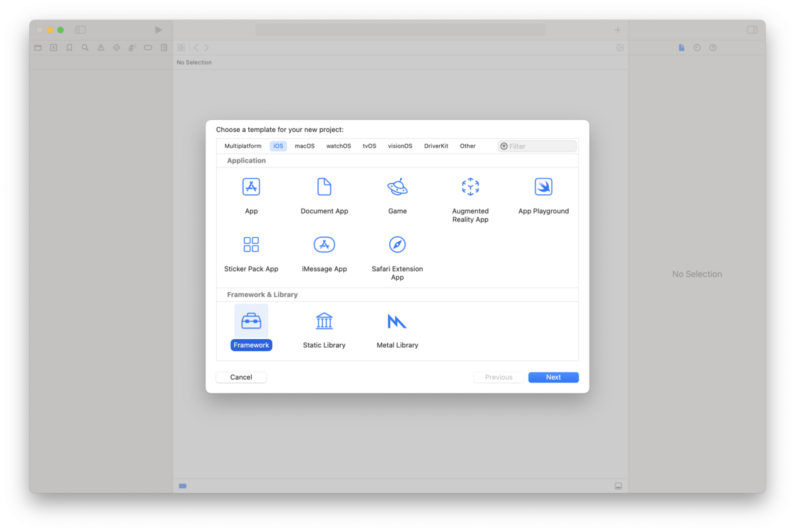Open the filter options icon menu

(x=504, y=146)
